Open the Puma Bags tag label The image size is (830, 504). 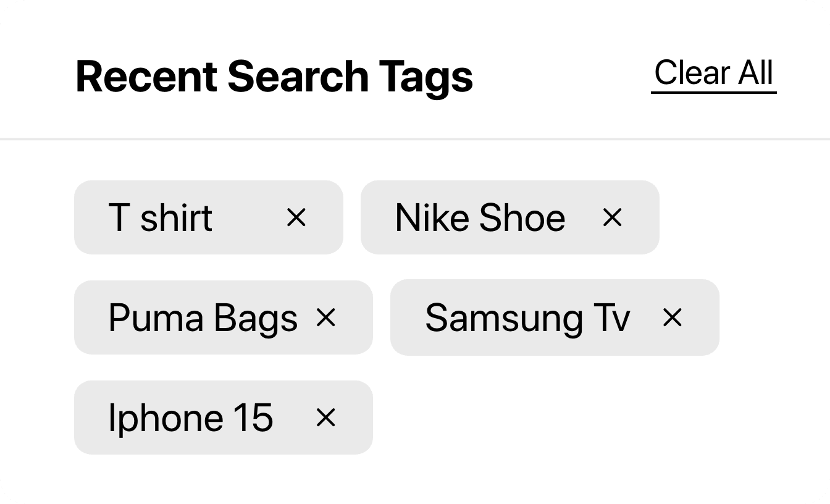(x=203, y=319)
